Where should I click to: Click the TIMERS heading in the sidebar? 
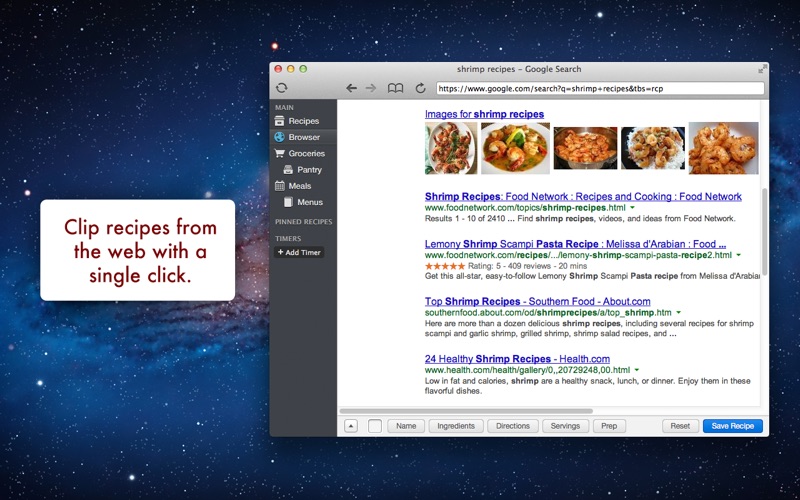[x=288, y=239]
